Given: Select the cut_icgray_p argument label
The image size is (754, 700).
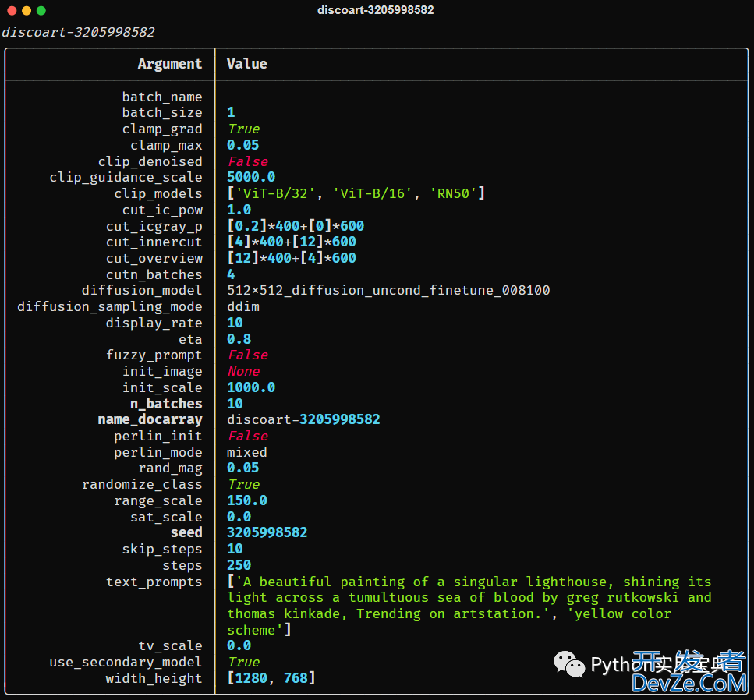Looking at the screenshot, I should (154, 226).
